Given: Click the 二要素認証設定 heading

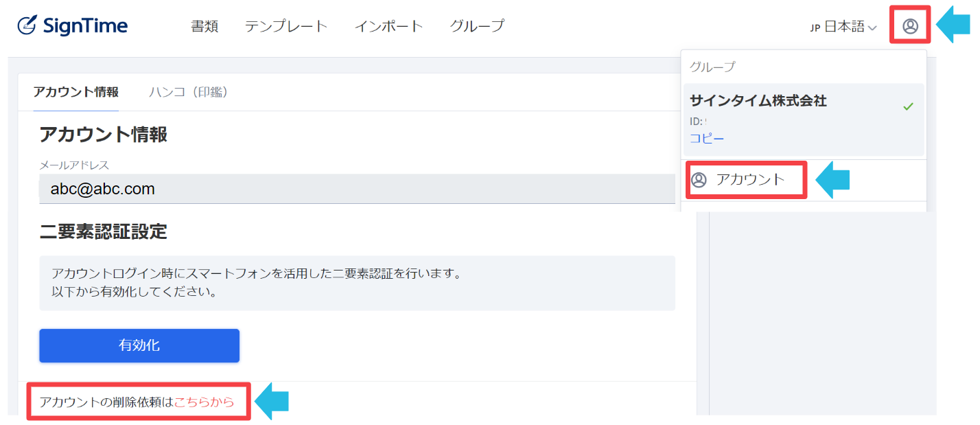Looking at the screenshot, I should click(x=103, y=231).
